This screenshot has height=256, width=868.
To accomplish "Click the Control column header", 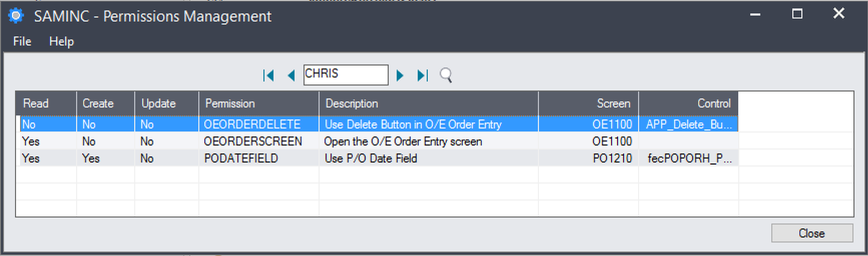I will [689, 103].
